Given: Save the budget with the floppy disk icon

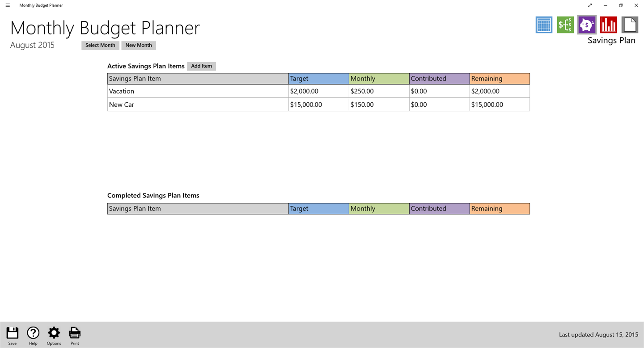Looking at the screenshot, I should tap(12, 335).
